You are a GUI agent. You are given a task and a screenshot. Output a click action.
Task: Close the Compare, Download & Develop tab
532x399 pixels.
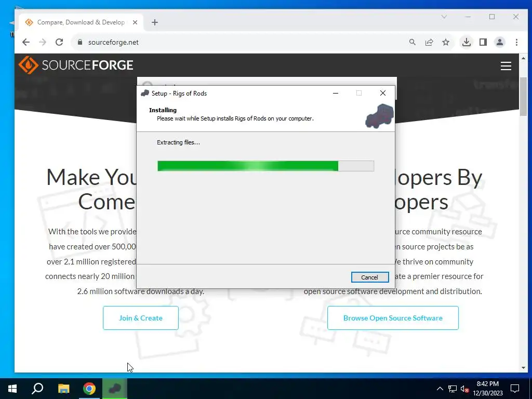pyautogui.click(x=135, y=22)
